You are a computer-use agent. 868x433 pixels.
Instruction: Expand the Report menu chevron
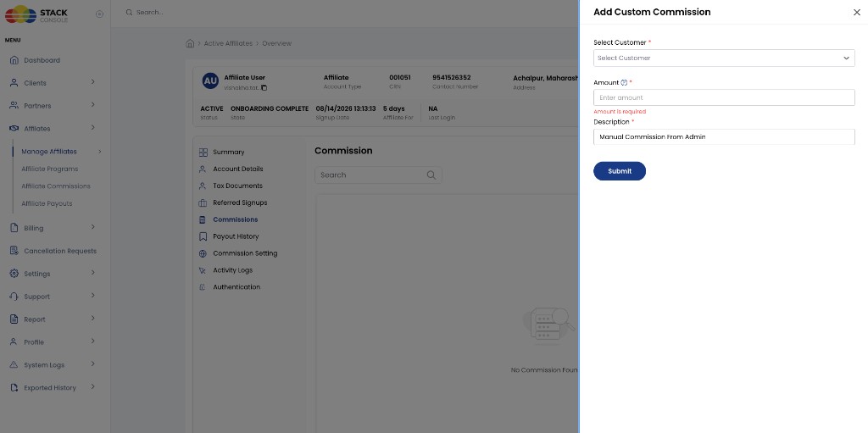pyautogui.click(x=92, y=319)
